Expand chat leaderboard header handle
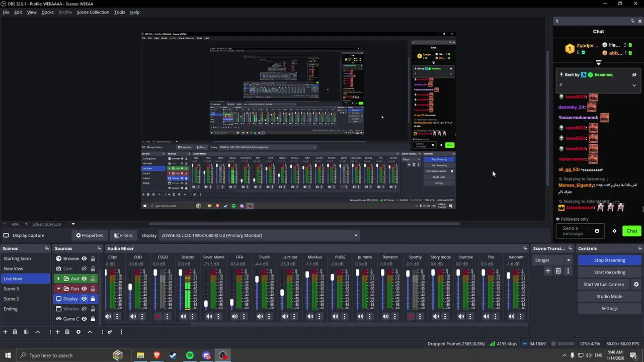This screenshot has width=644, height=362. click(x=598, y=63)
